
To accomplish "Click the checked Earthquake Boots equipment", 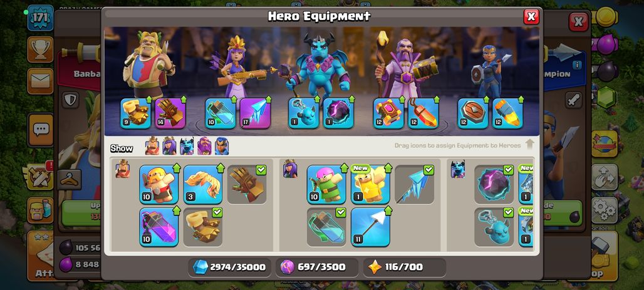I will (203, 227).
